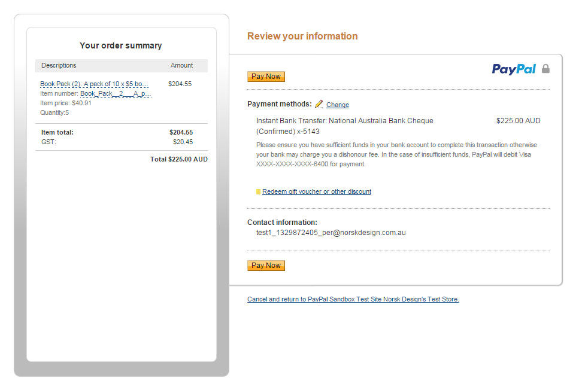The image size is (588, 384).
Task: Click the Total $225.00 AUD text
Action: click(x=179, y=160)
